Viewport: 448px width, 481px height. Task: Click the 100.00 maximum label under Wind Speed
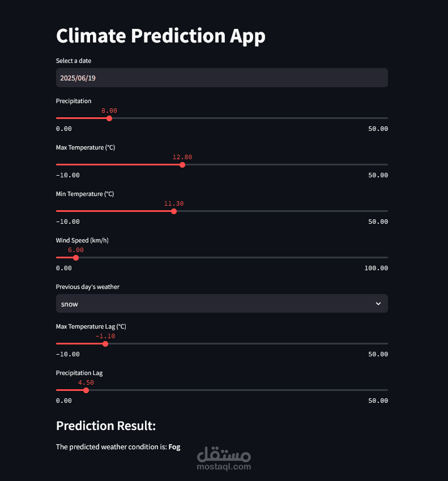[x=376, y=268]
